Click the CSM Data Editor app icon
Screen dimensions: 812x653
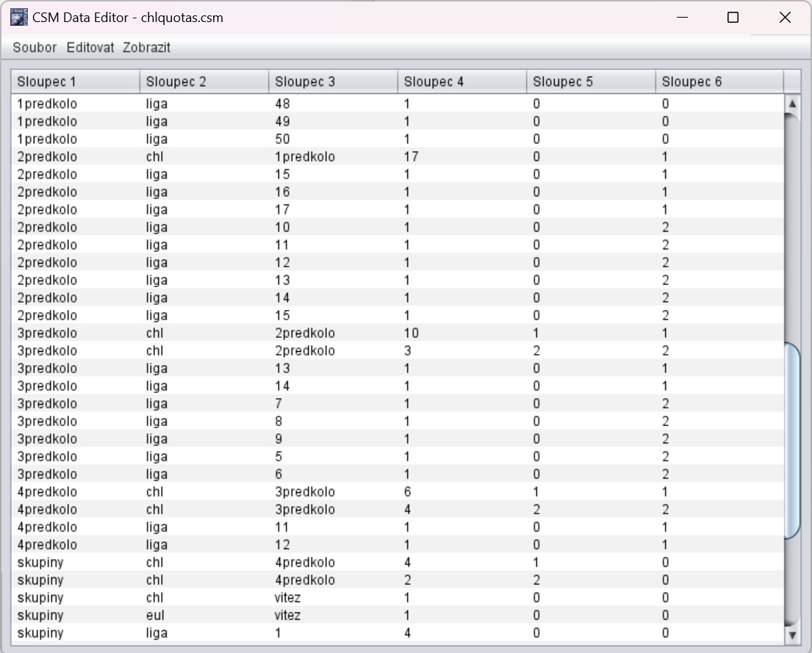[x=19, y=17]
